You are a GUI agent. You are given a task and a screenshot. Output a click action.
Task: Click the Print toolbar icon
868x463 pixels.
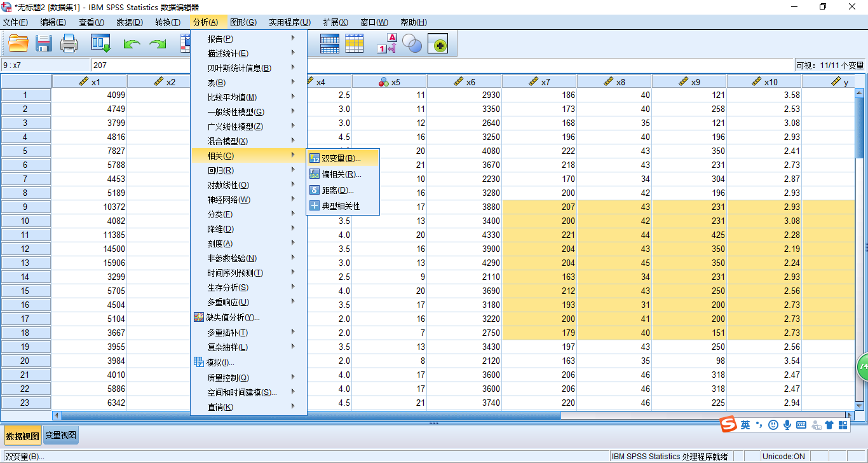[69, 43]
